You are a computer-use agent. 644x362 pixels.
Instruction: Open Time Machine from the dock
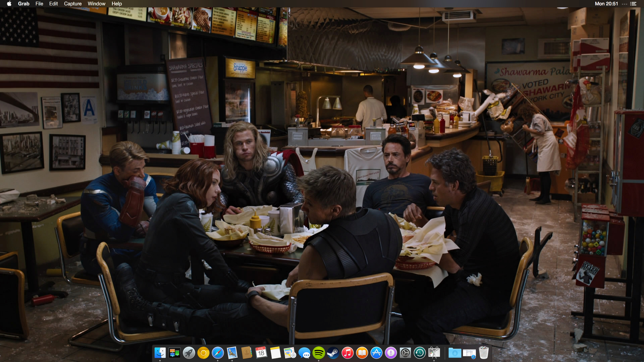[x=420, y=353]
